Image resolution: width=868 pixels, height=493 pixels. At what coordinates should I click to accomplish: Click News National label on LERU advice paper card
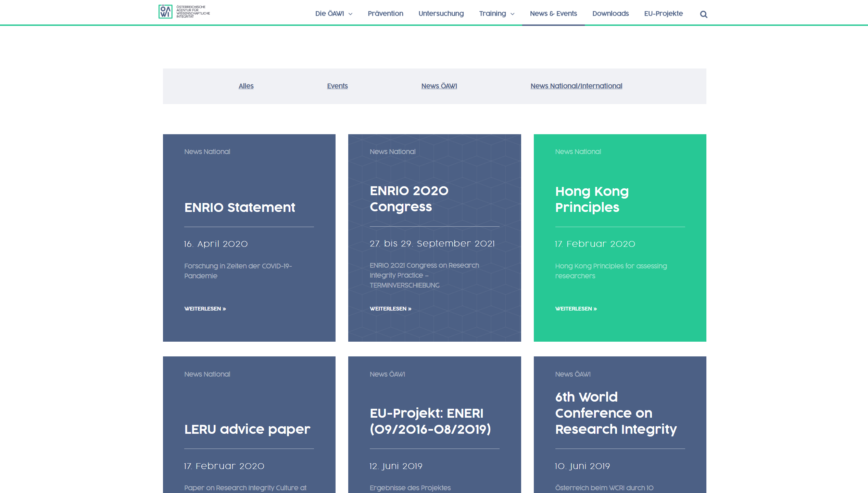coord(207,374)
